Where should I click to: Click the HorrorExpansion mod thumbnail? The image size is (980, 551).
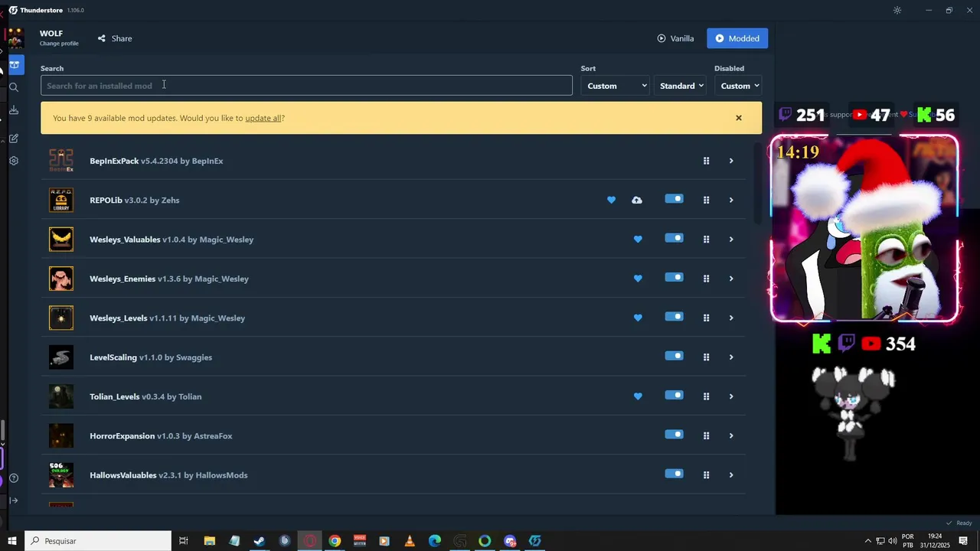tap(61, 435)
